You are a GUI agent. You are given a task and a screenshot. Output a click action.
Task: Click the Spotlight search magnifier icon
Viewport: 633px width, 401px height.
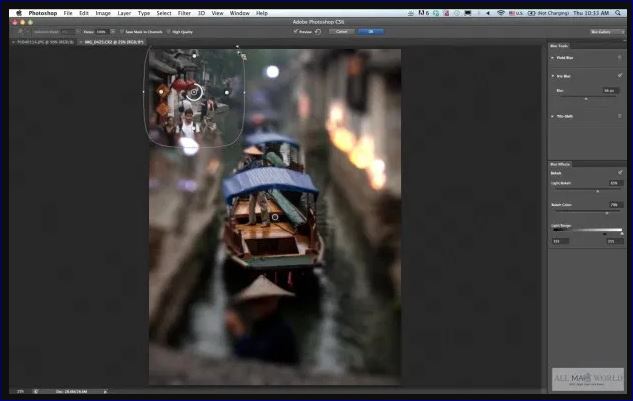click(x=618, y=13)
